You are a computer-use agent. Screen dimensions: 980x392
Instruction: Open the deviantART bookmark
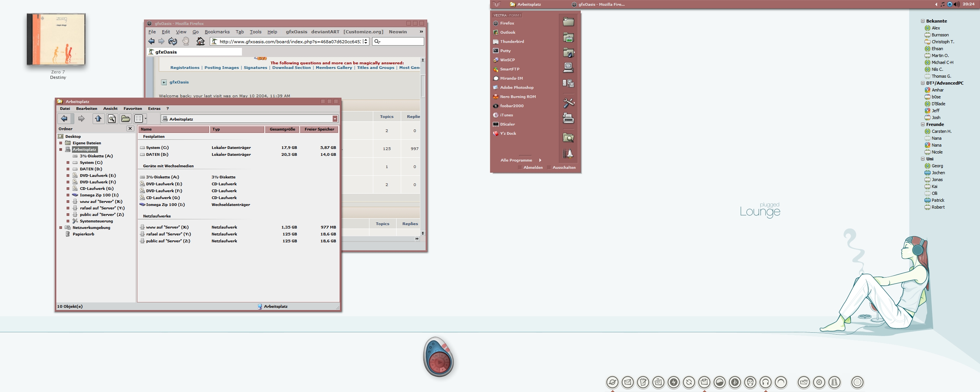click(x=325, y=32)
